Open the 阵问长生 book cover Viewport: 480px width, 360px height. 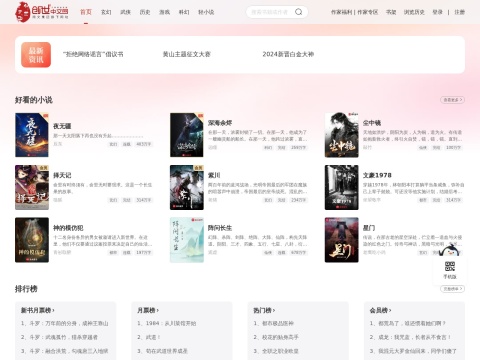click(187, 240)
